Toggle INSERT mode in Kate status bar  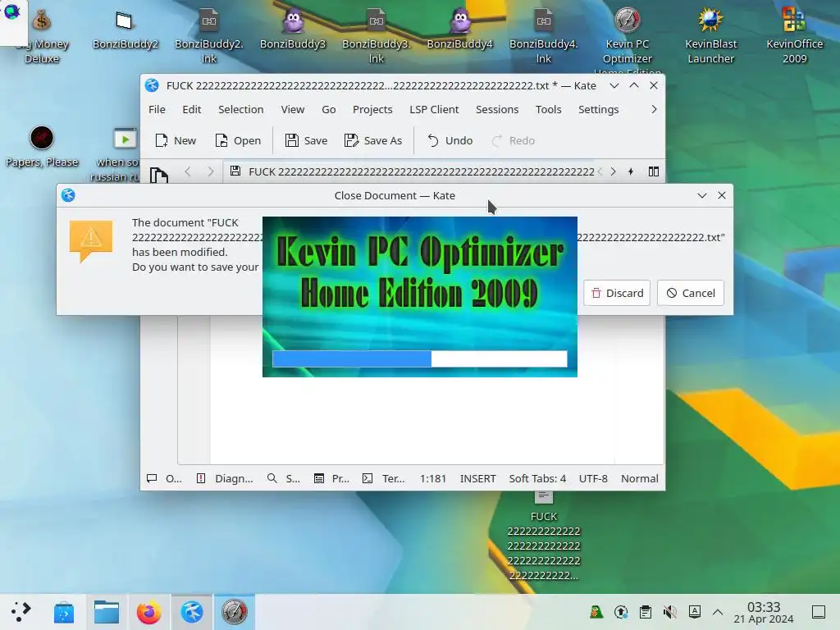pos(478,478)
